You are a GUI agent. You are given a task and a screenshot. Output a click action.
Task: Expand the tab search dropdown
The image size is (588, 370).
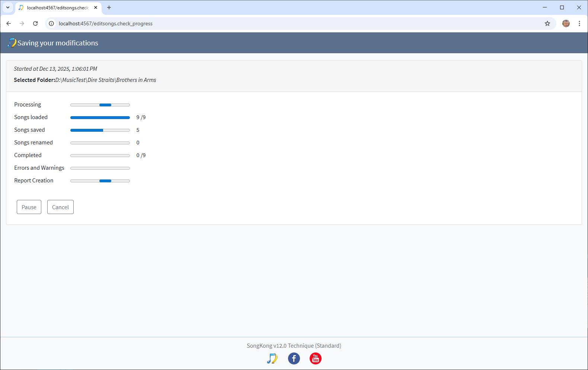[x=8, y=7]
